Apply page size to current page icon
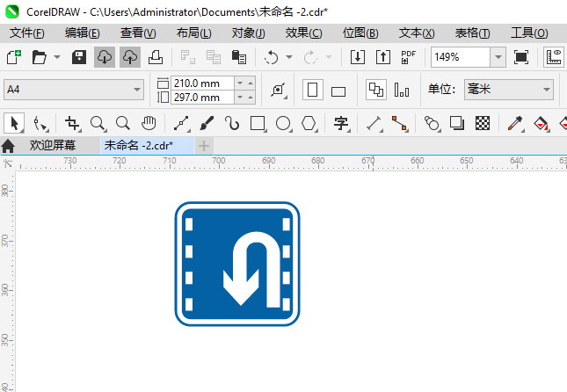This screenshot has height=392, width=567. (402, 90)
